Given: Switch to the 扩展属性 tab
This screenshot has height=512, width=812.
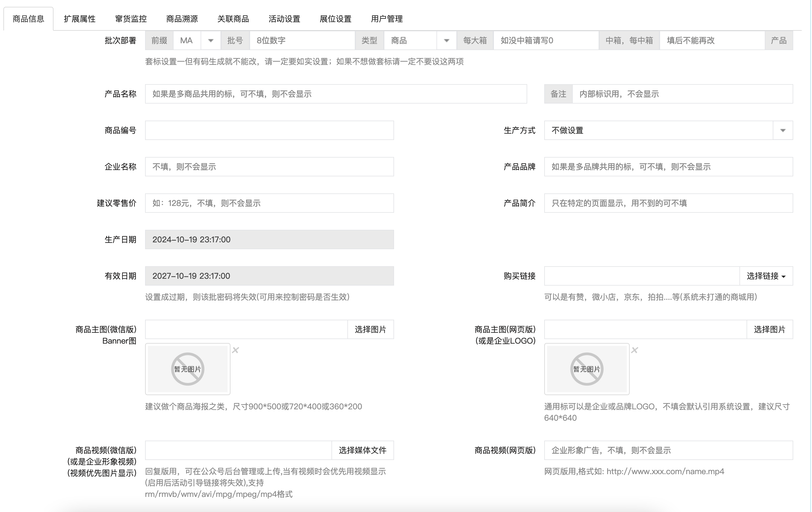Looking at the screenshot, I should click(80, 19).
